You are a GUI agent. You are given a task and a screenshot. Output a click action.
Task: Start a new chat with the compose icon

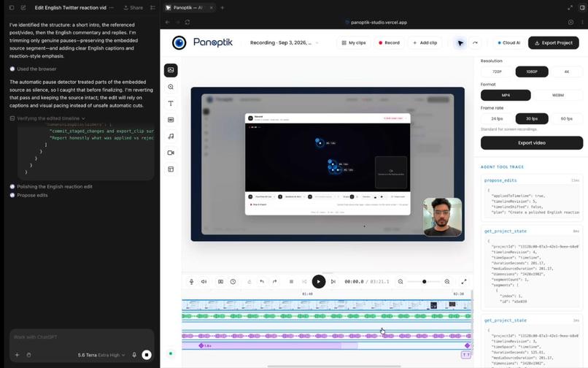point(23,7)
